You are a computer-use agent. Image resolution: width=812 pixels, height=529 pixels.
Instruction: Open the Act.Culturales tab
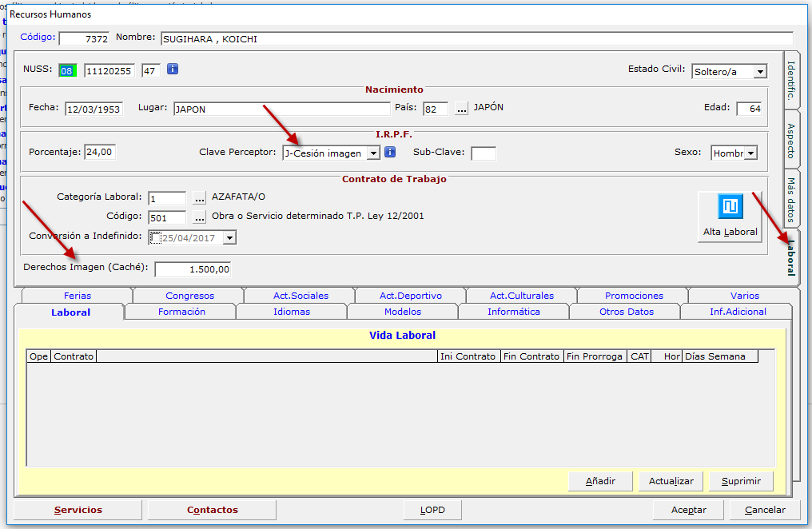point(522,296)
